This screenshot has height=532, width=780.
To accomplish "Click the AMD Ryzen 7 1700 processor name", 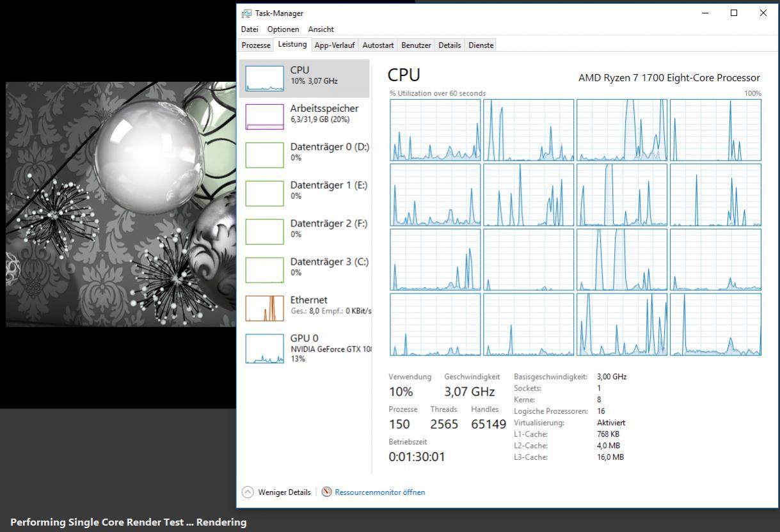I will click(669, 77).
